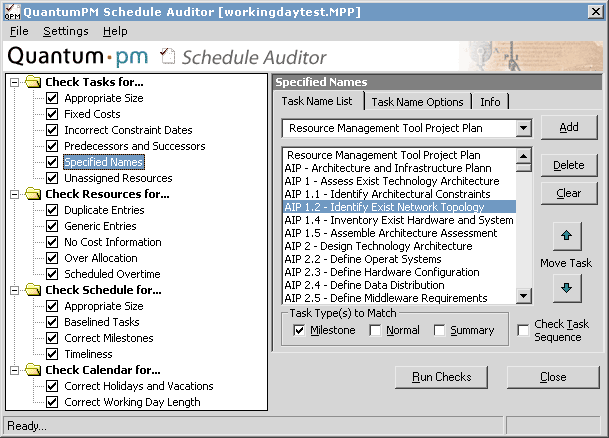Select AIP 2.3 - Define Hardware Configuration
Viewport: 609px width, 438px height.
tap(399, 272)
